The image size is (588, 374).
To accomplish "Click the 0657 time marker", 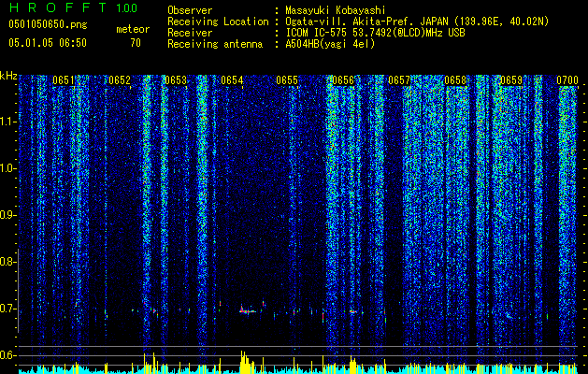I will pyautogui.click(x=398, y=80).
